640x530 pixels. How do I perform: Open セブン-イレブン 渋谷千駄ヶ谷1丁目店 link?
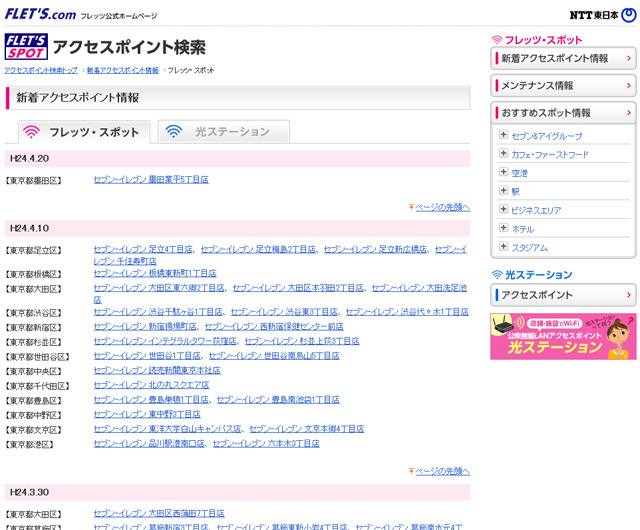point(158,312)
